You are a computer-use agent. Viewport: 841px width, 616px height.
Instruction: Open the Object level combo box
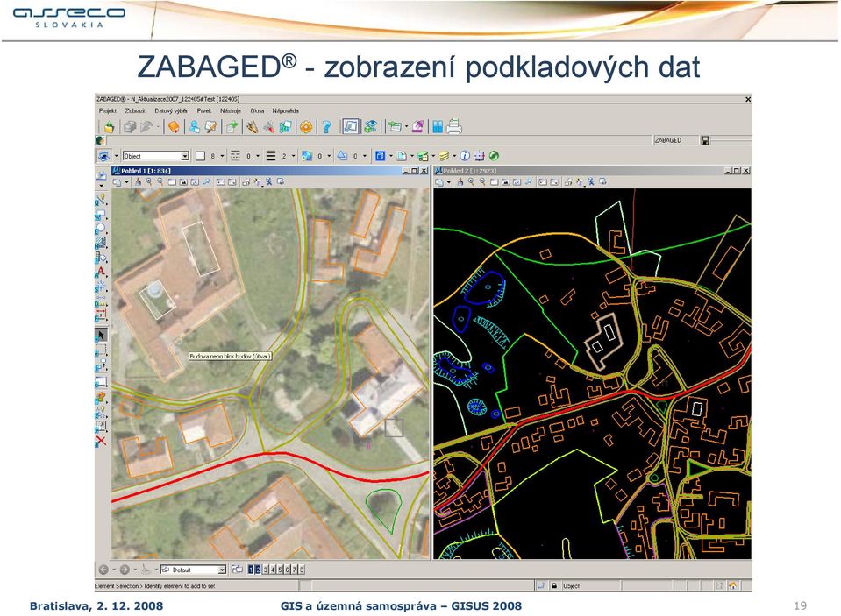click(x=155, y=156)
